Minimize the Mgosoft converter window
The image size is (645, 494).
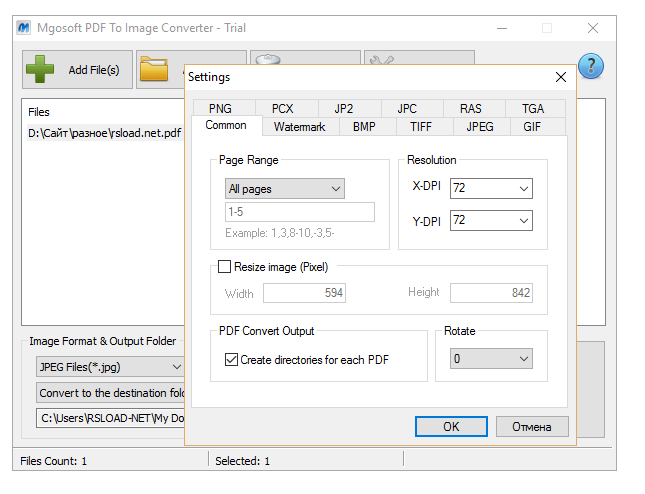502,28
